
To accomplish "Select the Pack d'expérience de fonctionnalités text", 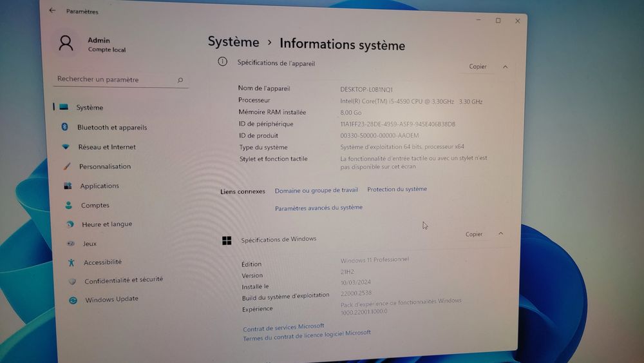I will coord(401,306).
